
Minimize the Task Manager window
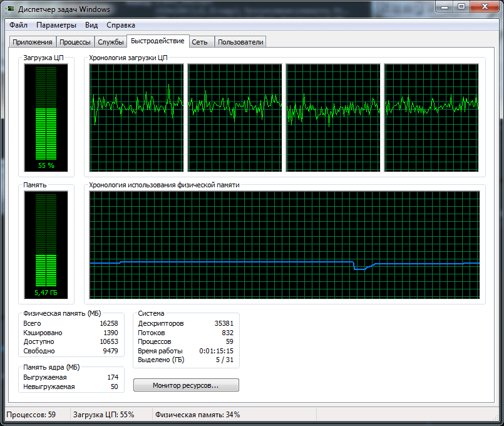(x=445, y=7)
